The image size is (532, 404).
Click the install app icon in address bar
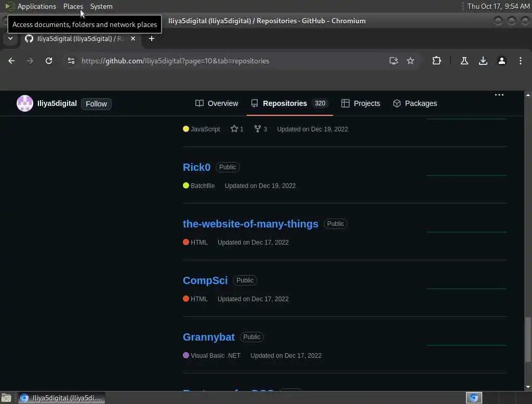click(394, 61)
